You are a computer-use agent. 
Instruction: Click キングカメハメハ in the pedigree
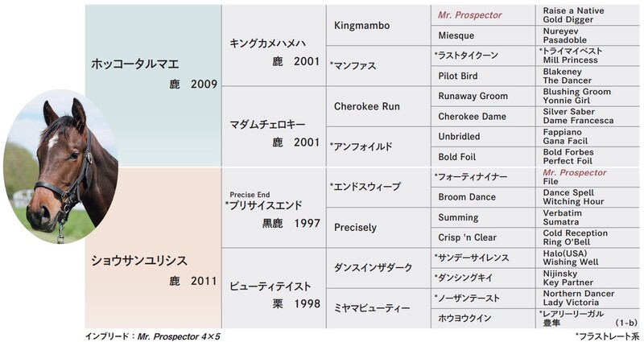[x=274, y=46]
